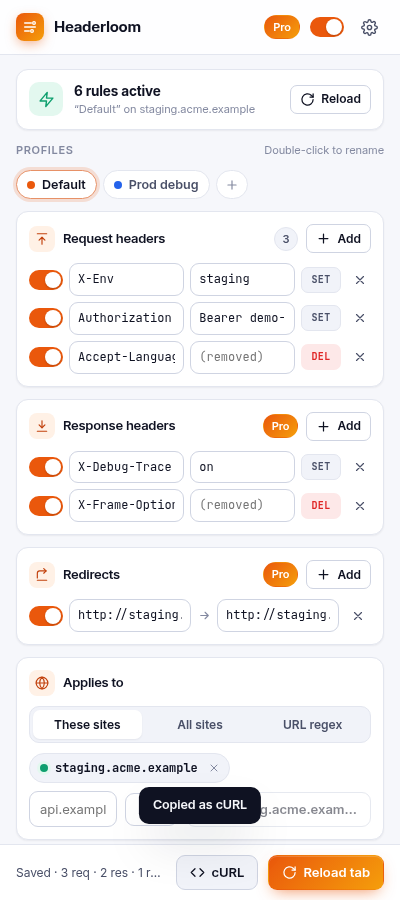Remove staging.acme.example site chip
Screen dimensions: 400x900
214,768
